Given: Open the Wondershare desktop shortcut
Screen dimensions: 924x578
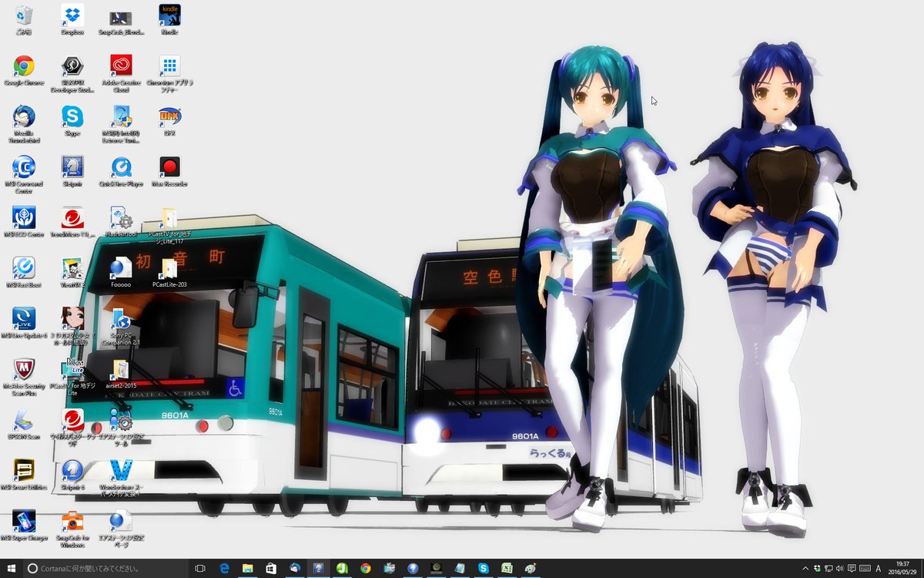Looking at the screenshot, I should pos(121,479).
